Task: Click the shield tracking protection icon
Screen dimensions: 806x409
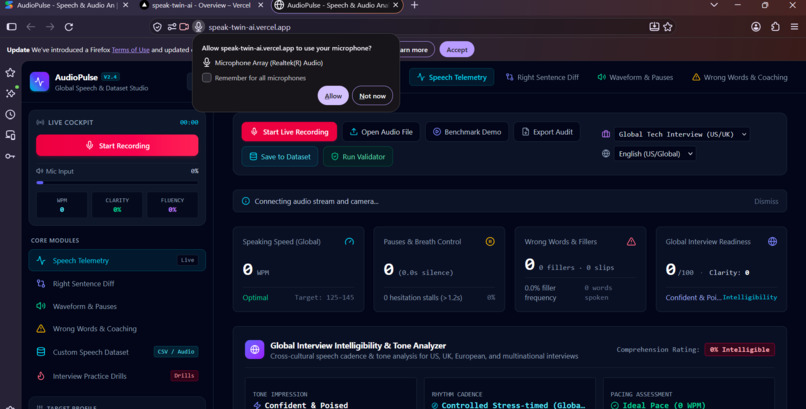Action: 157,27
